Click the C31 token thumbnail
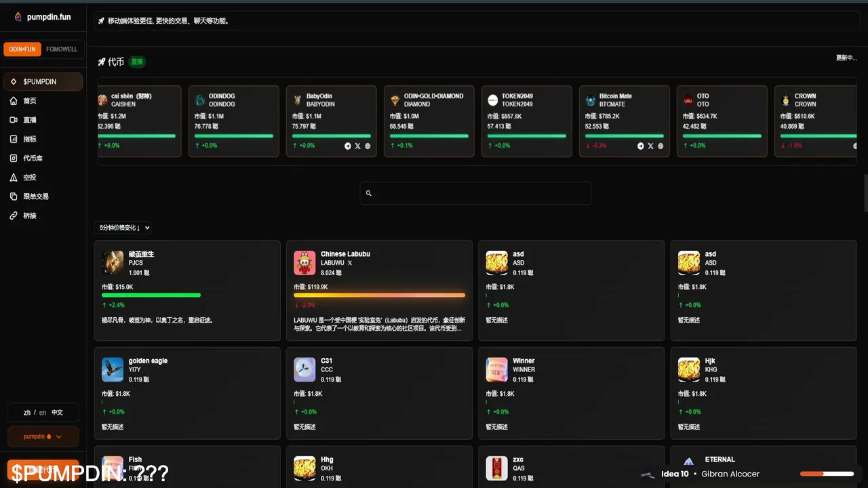This screenshot has height=488, width=868. pyautogui.click(x=304, y=369)
